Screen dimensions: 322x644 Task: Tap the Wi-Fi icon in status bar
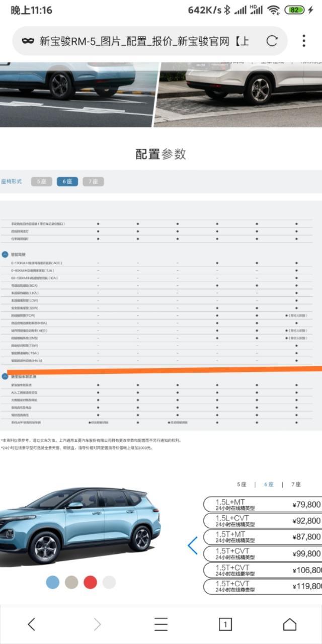(x=273, y=10)
